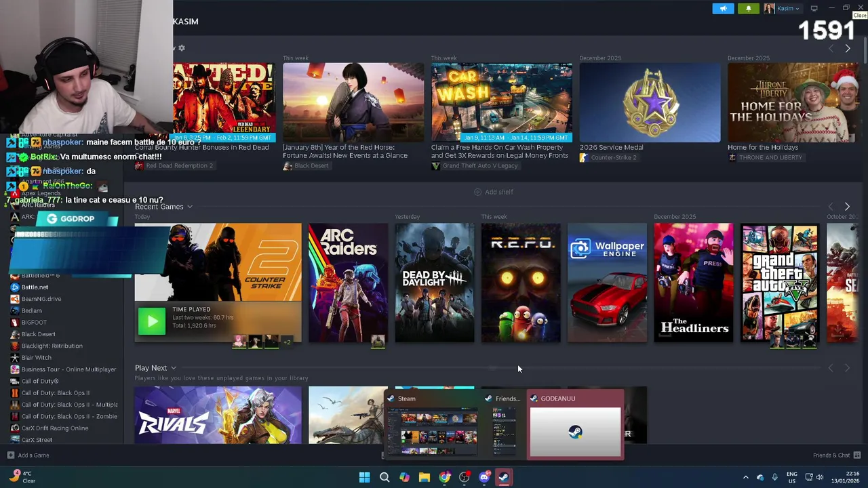
Task: Open the ARC Raiders game tile
Action: [x=348, y=283]
